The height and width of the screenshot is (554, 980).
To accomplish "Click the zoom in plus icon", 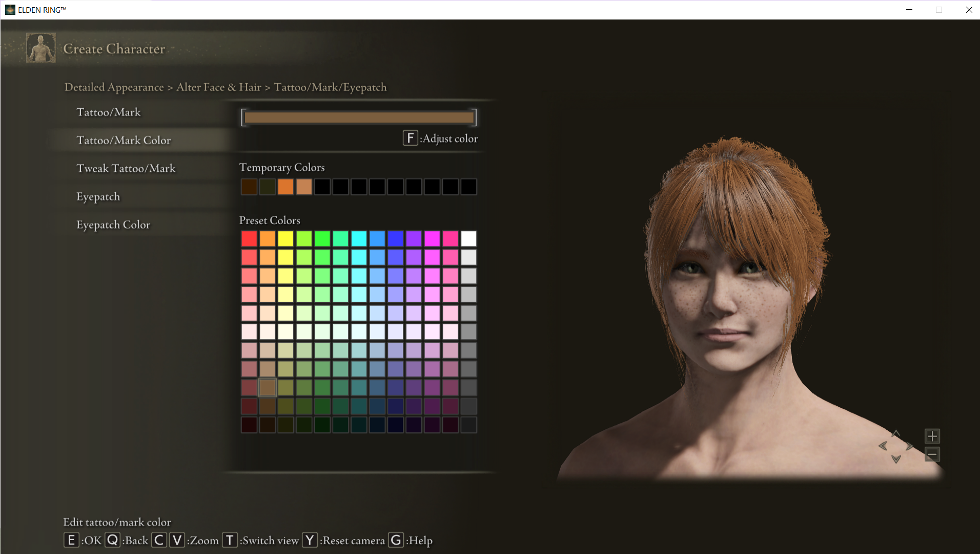I will pos(932,437).
